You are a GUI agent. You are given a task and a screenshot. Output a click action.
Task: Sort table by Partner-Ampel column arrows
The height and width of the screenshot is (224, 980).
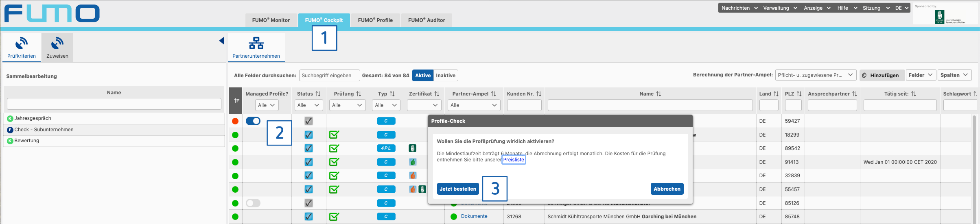(x=493, y=94)
